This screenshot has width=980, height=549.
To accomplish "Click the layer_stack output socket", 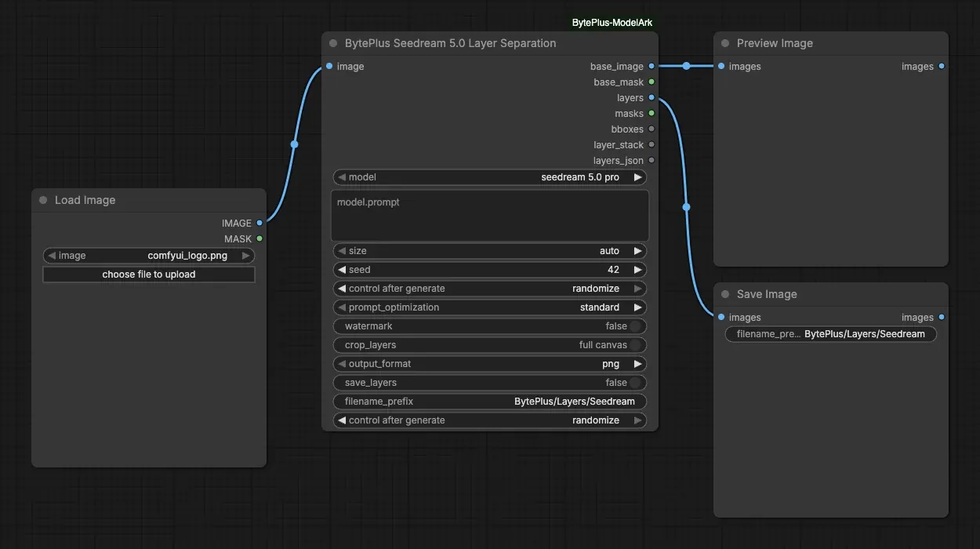I will (x=652, y=145).
